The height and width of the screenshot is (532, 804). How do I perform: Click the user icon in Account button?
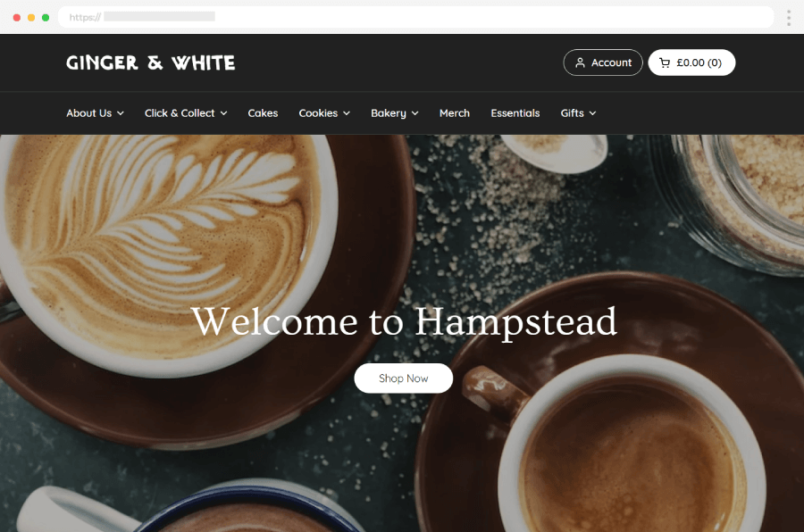pos(580,62)
